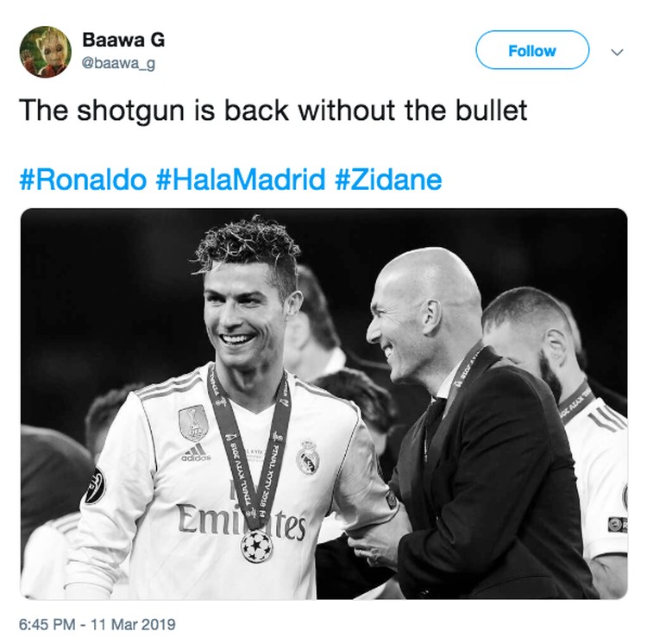
Task: Open the #Zidane hashtag
Action: 388,180
